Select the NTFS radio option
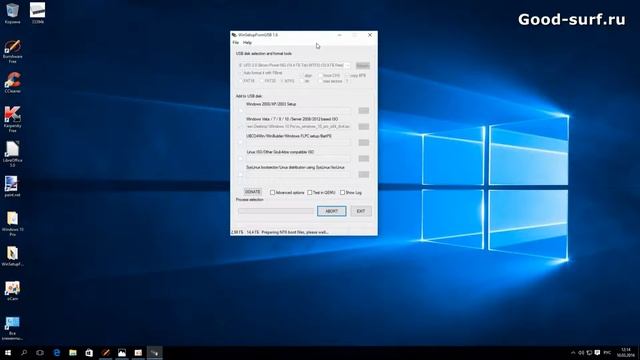640x360 pixels. click(282, 81)
